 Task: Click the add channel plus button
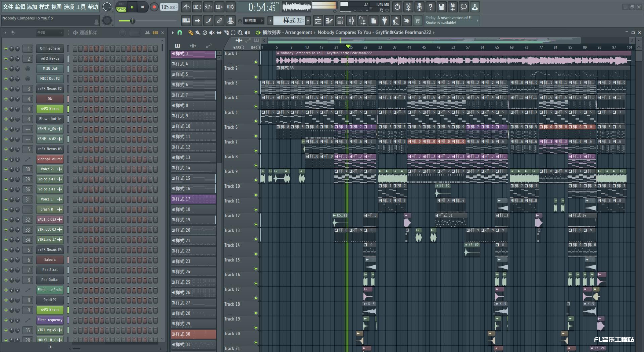coord(50,347)
